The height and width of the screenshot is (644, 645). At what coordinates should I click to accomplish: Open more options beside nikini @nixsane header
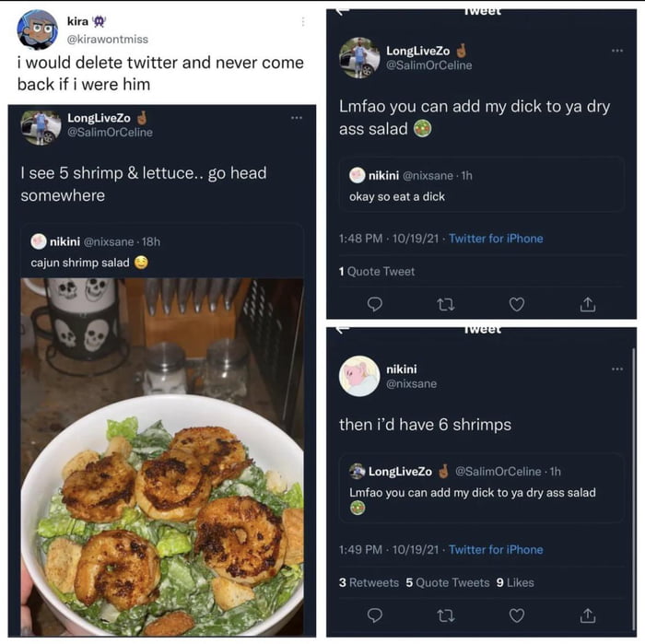click(x=616, y=369)
